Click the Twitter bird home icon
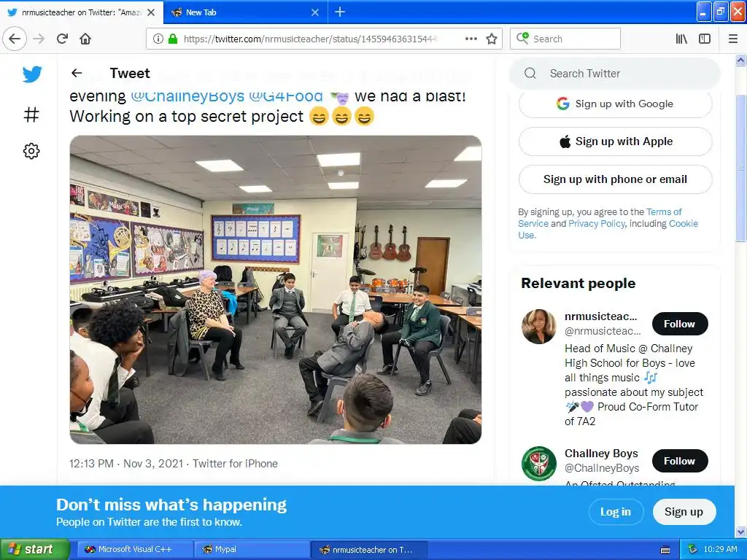The height and width of the screenshot is (560, 747). pos(32,74)
